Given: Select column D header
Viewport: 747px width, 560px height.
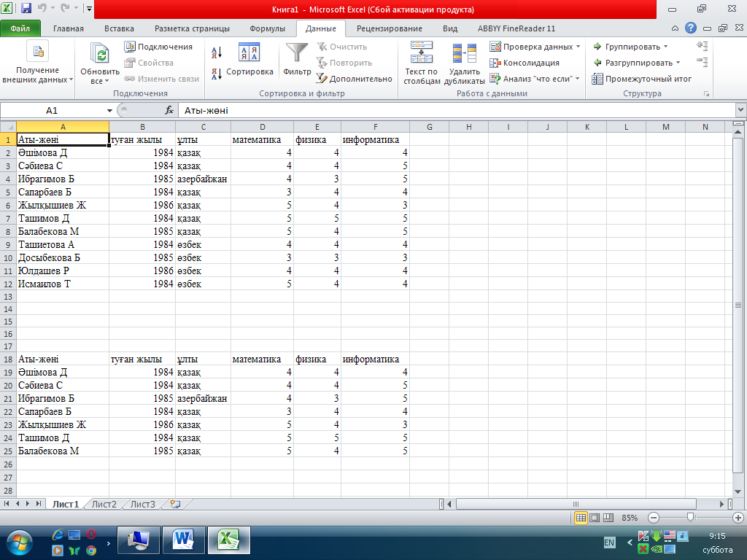Looking at the screenshot, I should coord(263,127).
